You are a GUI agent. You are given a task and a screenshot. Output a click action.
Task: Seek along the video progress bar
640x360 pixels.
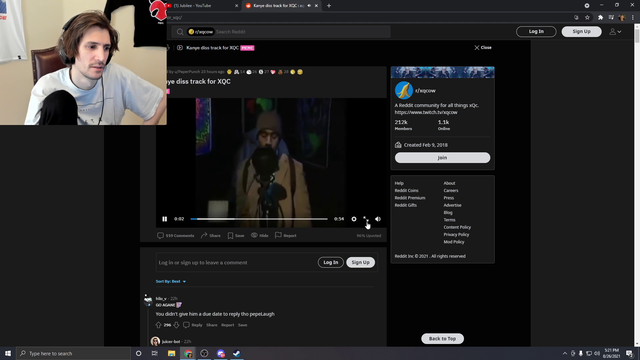tap(259, 219)
